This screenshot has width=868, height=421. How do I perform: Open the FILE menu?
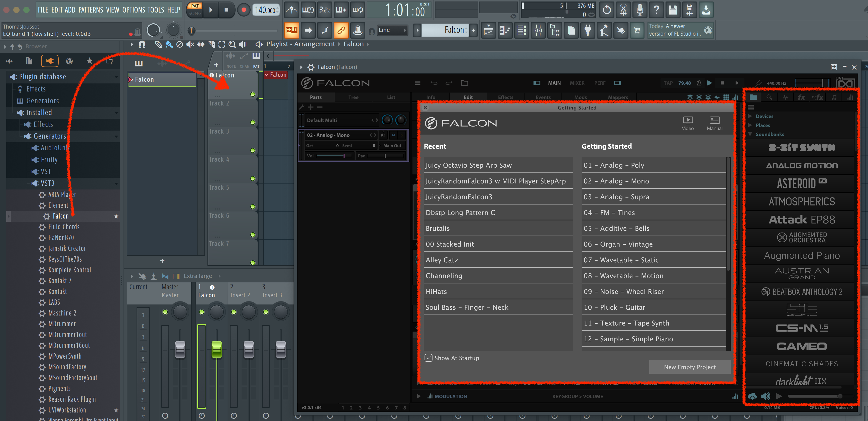pos(43,10)
